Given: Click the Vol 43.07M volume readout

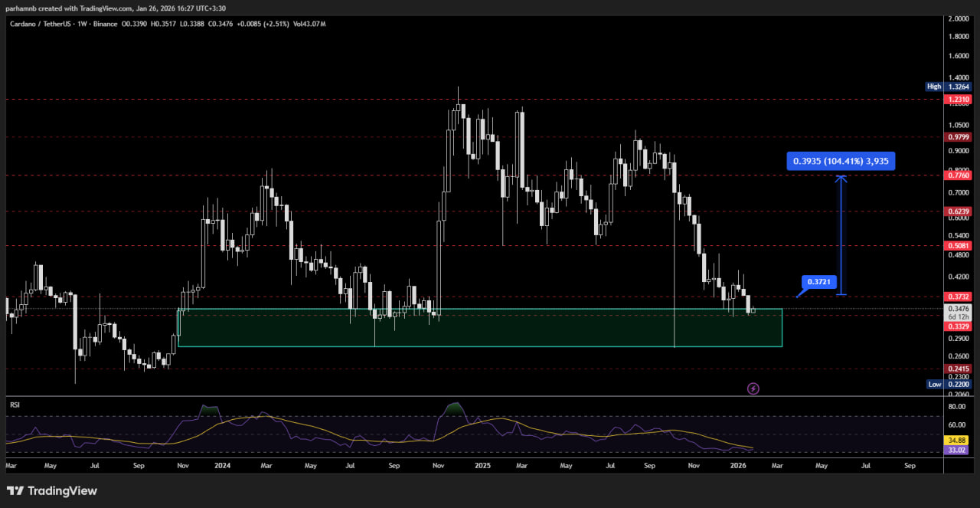Looking at the screenshot, I should [x=309, y=25].
